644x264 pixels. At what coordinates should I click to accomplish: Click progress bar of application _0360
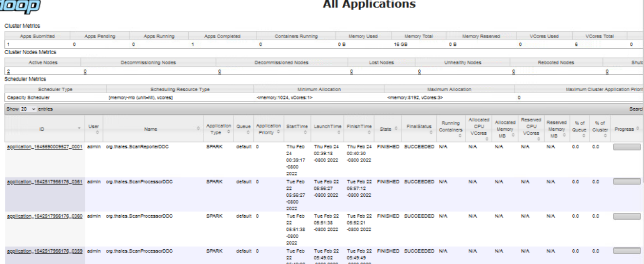(626, 217)
